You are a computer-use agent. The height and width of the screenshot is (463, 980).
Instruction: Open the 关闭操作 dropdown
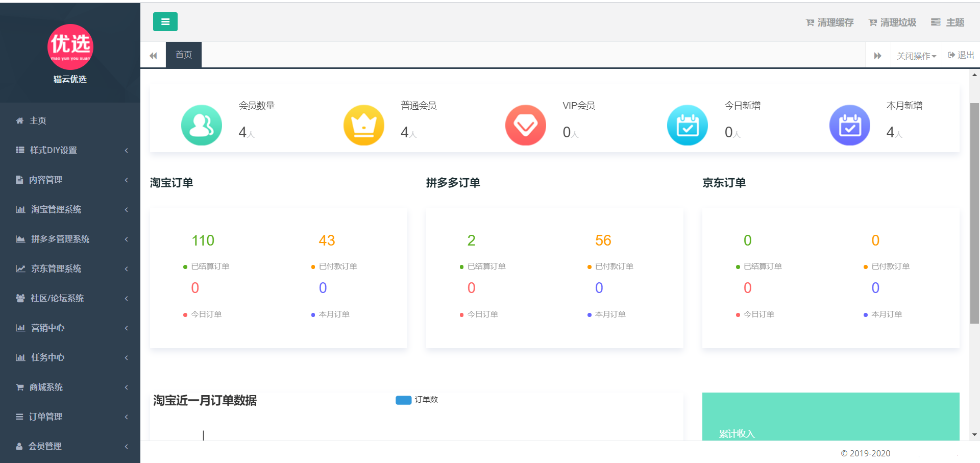coord(916,55)
